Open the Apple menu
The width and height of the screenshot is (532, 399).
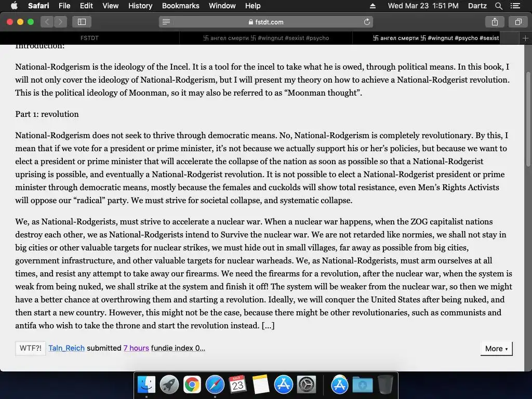point(14,6)
